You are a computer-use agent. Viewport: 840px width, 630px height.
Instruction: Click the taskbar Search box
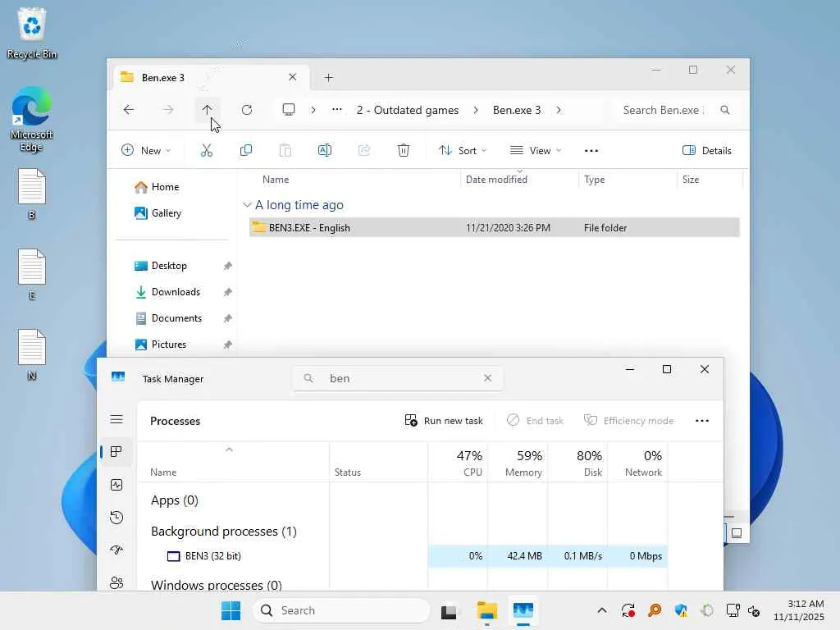[x=341, y=610]
